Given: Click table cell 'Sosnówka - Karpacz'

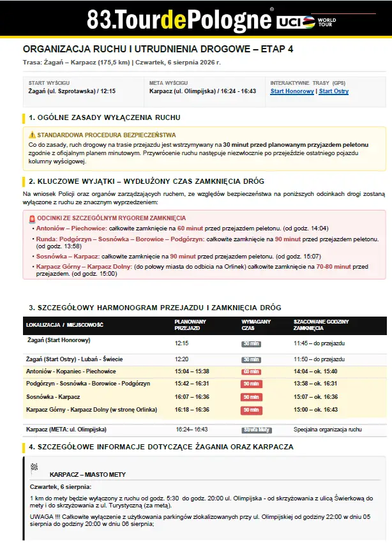Looking at the screenshot, I should click(53, 397).
